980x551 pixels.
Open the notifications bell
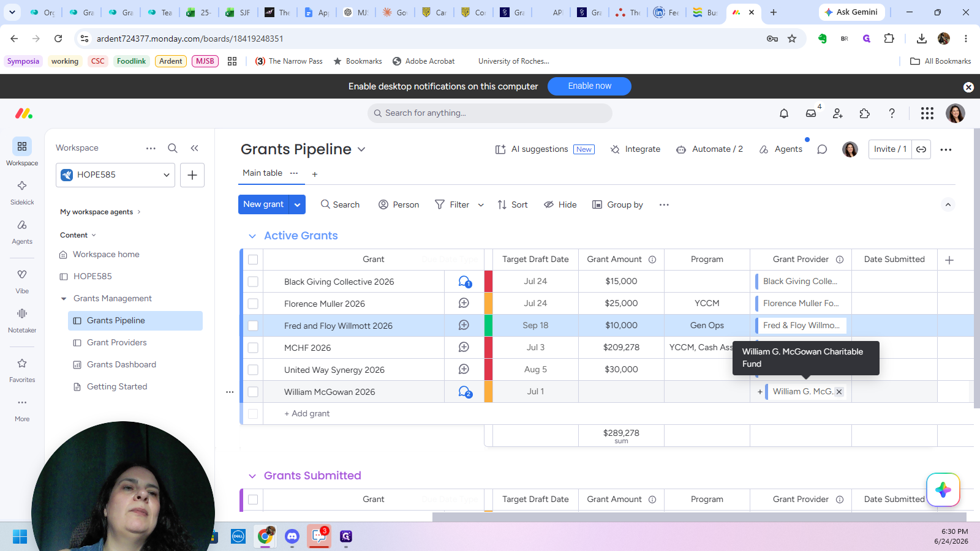[784, 113]
